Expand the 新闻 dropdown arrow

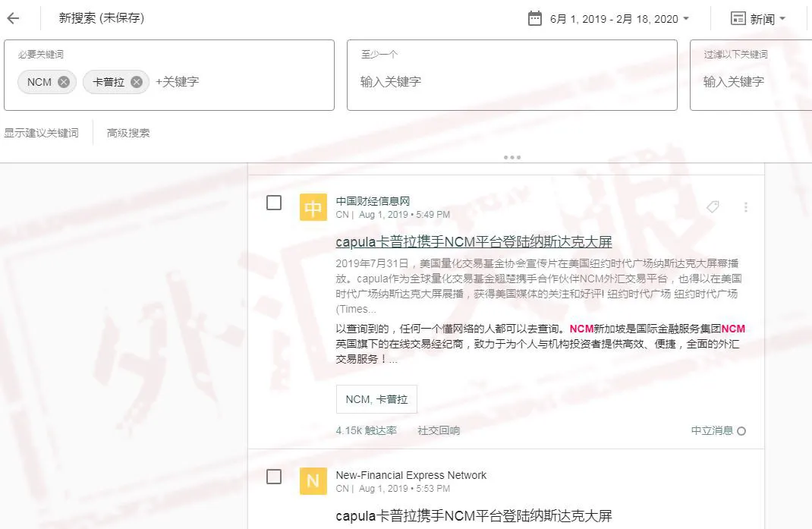782,19
